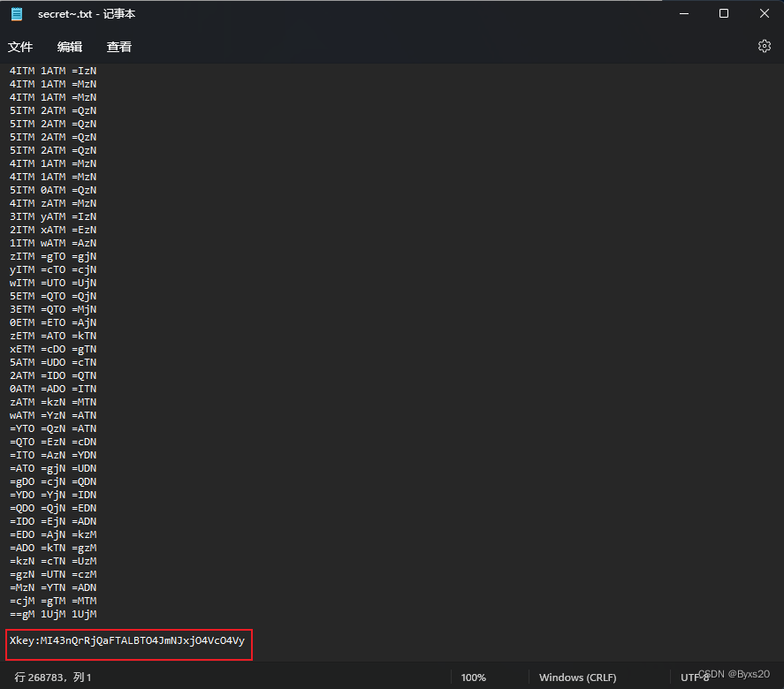Maximize the Notepad window

point(724,13)
